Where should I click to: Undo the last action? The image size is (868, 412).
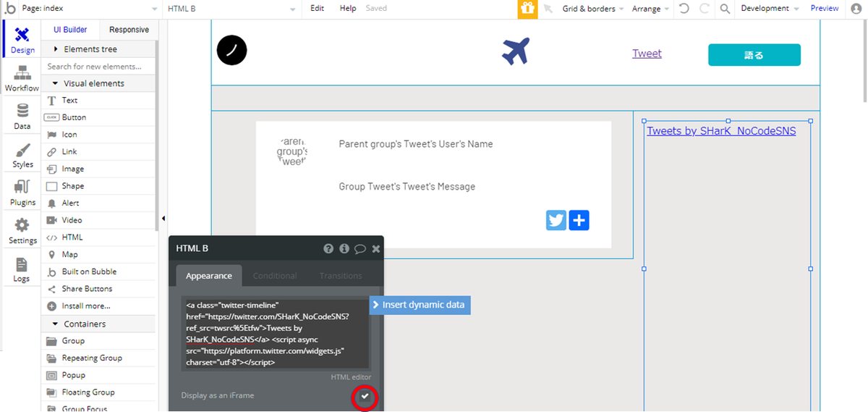click(684, 9)
